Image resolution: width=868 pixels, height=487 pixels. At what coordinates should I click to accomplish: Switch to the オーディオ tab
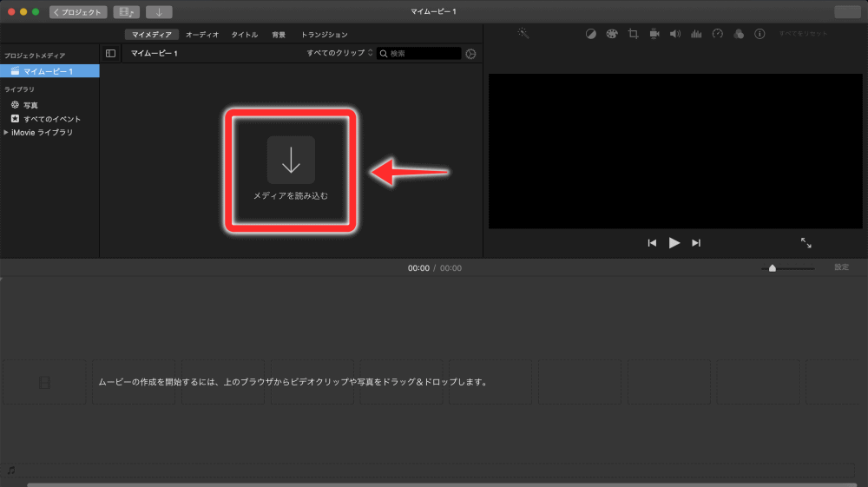click(x=202, y=35)
